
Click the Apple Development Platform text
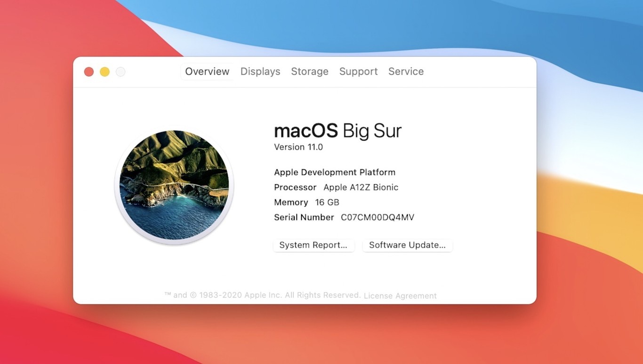pos(335,172)
